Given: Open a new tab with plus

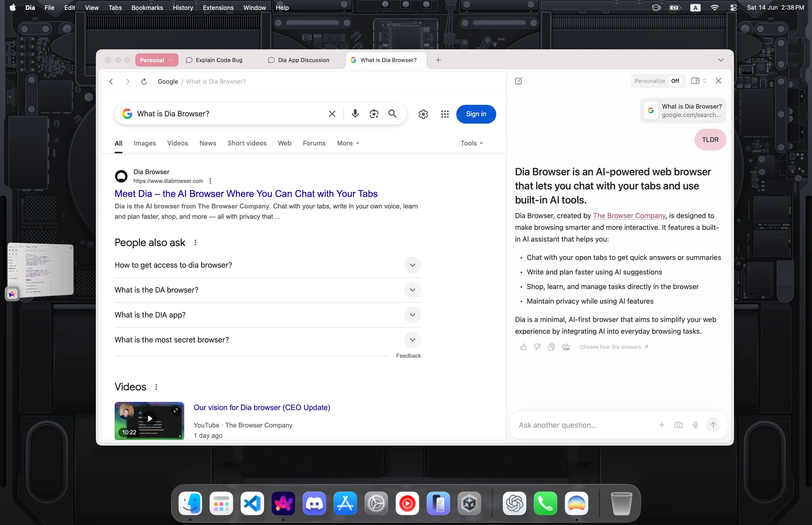Looking at the screenshot, I should tap(438, 60).
